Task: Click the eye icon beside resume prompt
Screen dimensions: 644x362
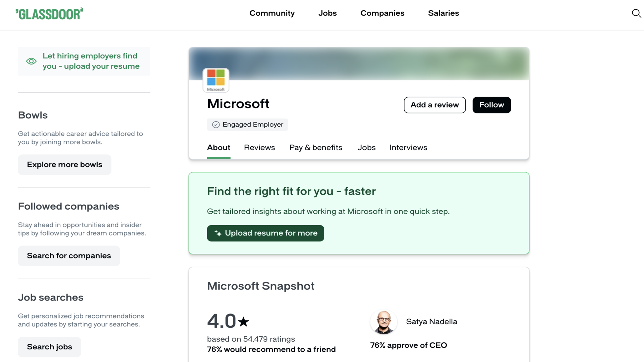Action: point(31,61)
